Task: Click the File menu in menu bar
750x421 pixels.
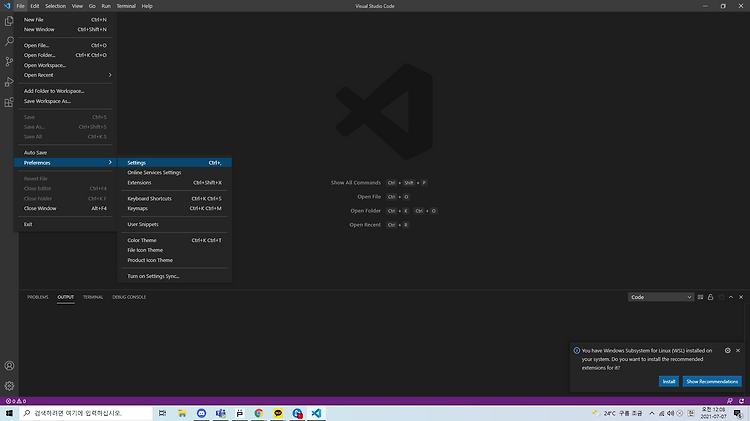Action: click(20, 6)
